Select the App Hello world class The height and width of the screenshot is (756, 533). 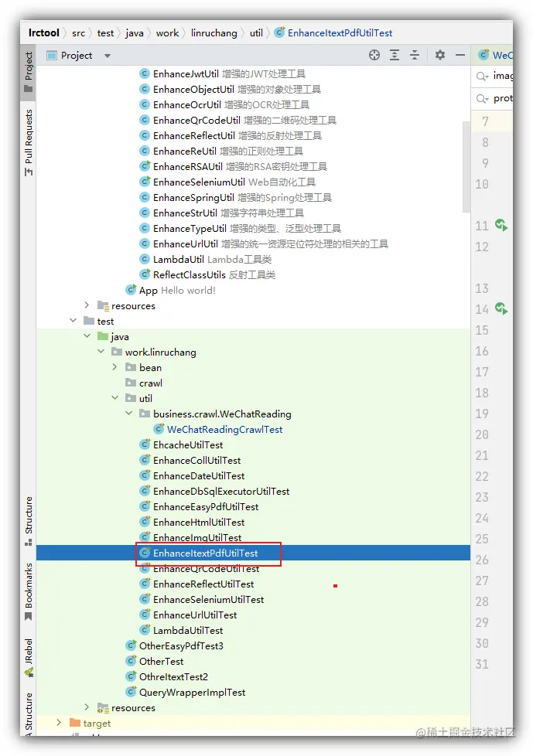tap(170, 290)
